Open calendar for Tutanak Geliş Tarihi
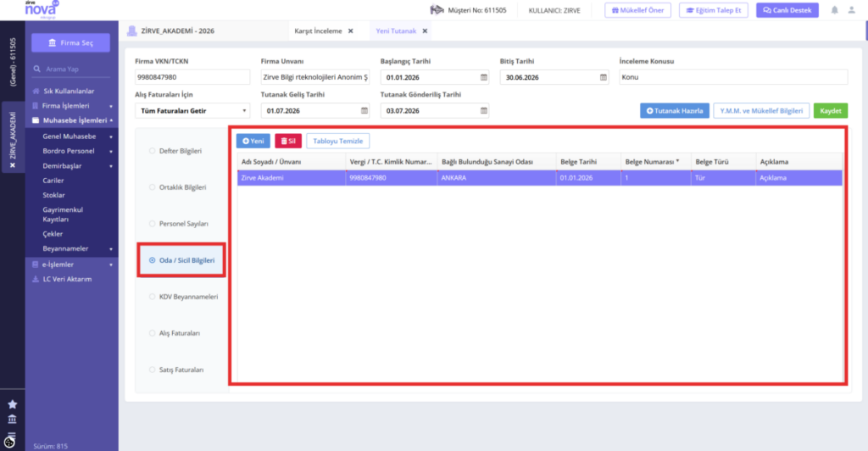Viewport: 868px width, 451px height. click(x=364, y=111)
